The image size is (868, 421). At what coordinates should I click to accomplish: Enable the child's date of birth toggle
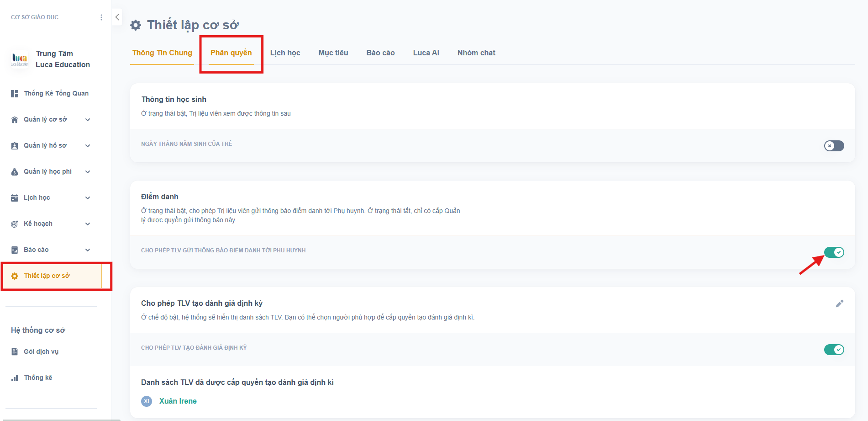(x=834, y=145)
